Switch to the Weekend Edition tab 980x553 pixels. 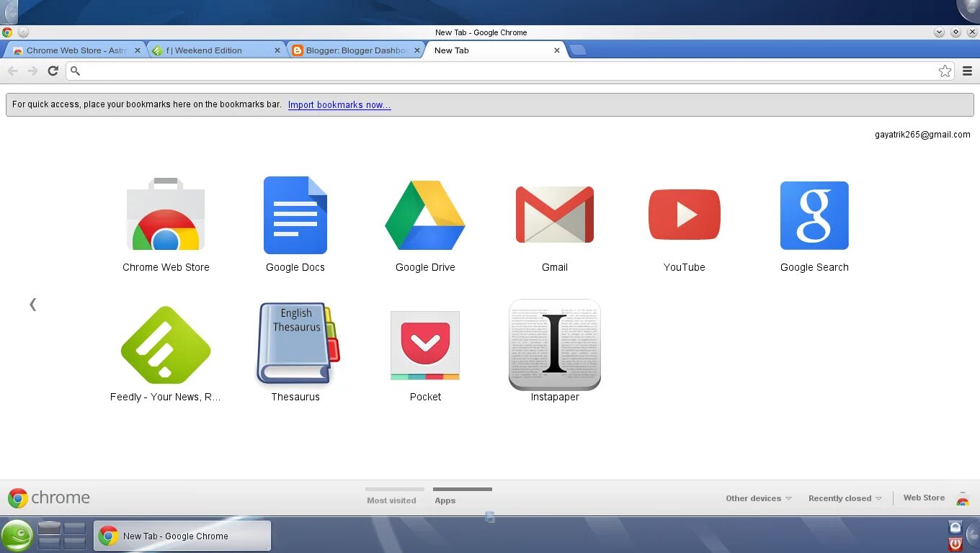pos(215,50)
